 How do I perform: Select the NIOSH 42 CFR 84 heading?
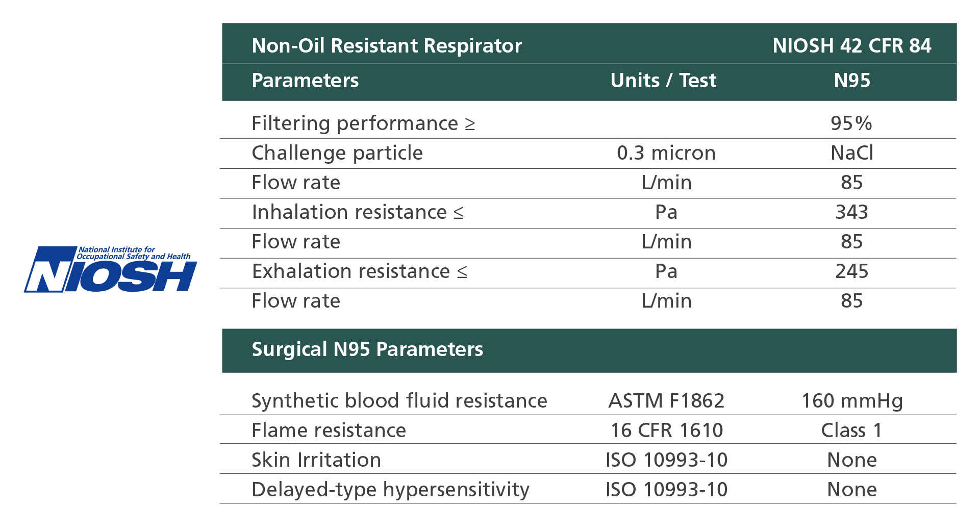(851, 46)
